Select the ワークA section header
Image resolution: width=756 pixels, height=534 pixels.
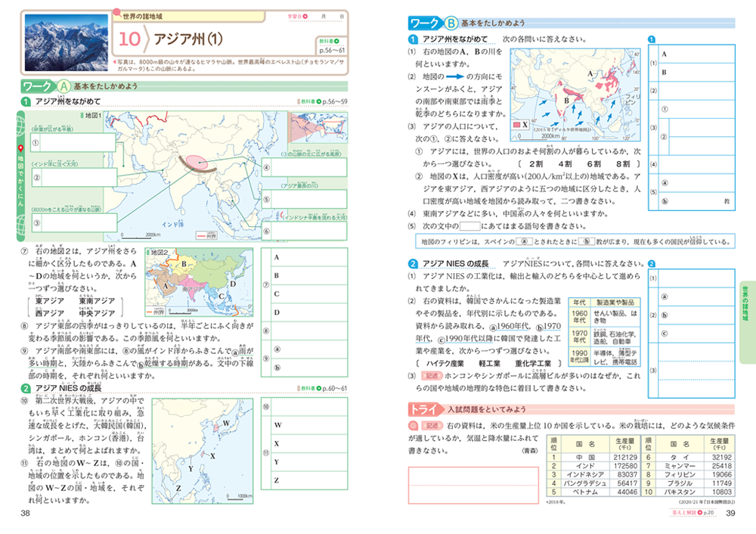tap(184, 86)
